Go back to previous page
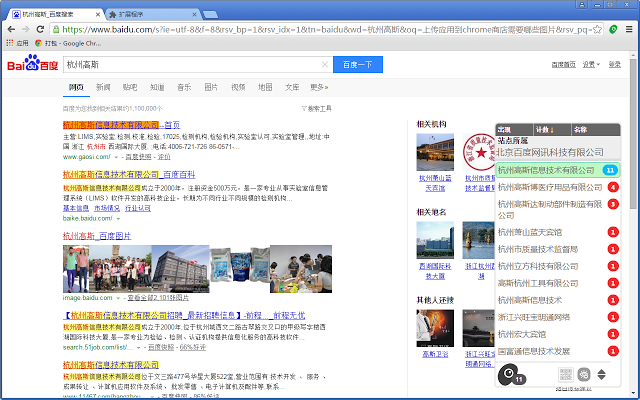640x400 pixels. [x=11, y=29]
